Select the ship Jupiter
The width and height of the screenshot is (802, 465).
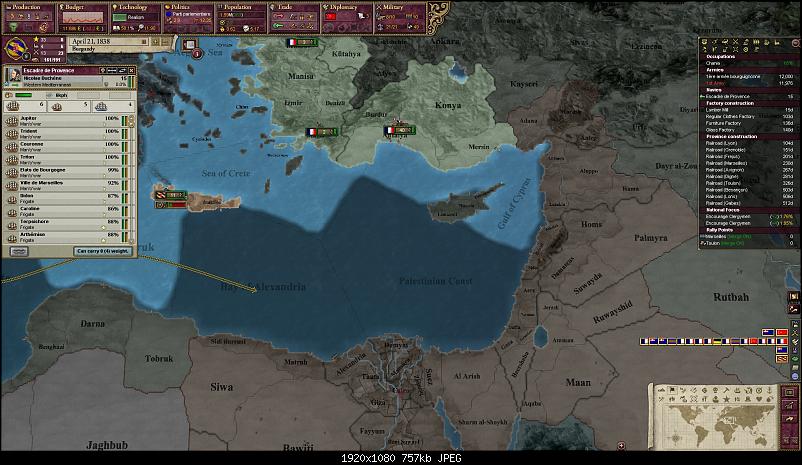pyautogui.click(x=66, y=121)
